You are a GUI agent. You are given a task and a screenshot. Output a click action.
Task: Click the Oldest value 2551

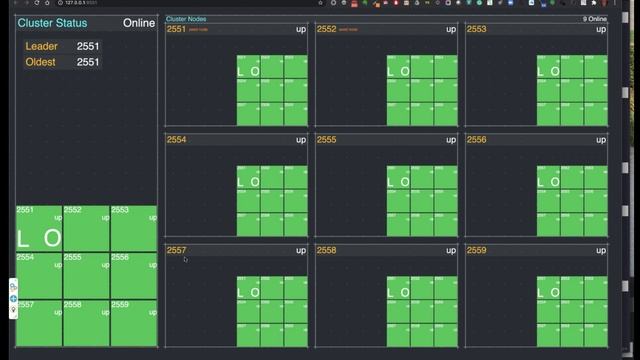point(88,62)
